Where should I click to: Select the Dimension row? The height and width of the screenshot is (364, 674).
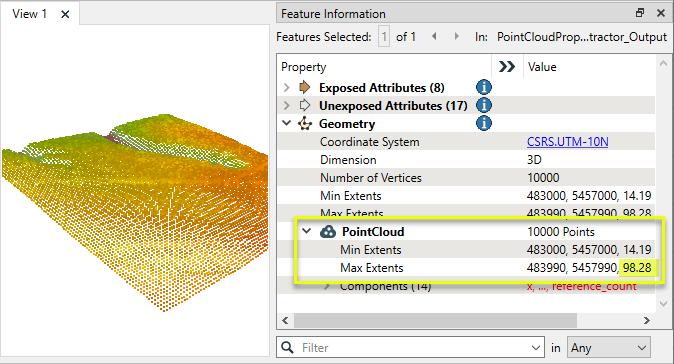click(x=466, y=160)
